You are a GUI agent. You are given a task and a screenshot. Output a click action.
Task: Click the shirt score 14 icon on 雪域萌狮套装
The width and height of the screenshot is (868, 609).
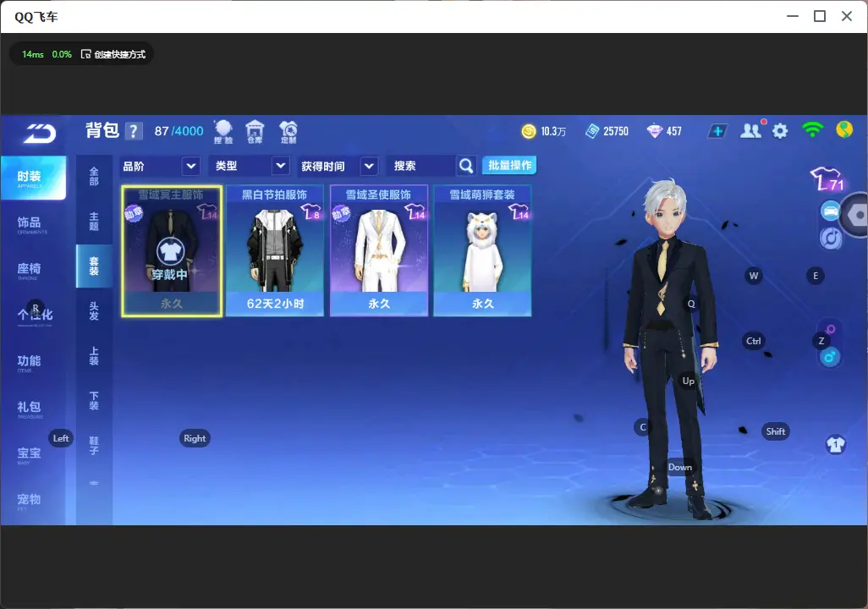tap(519, 211)
